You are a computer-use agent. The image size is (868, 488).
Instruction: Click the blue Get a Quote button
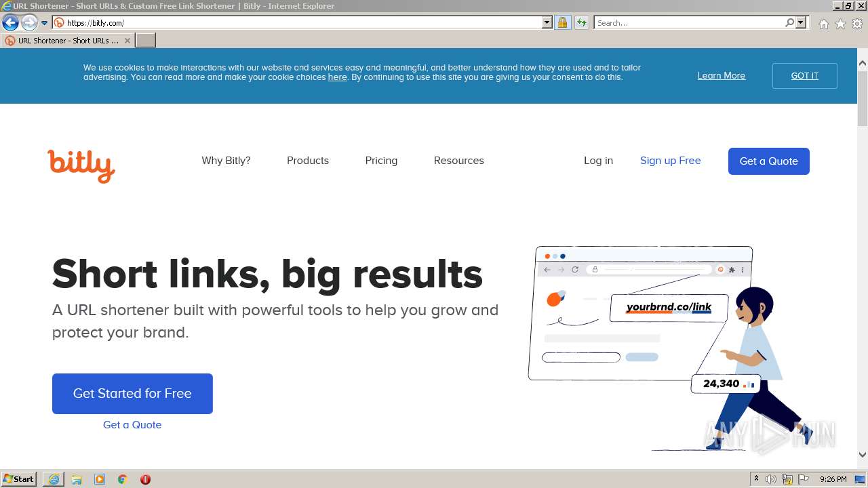[x=768, y=161]
